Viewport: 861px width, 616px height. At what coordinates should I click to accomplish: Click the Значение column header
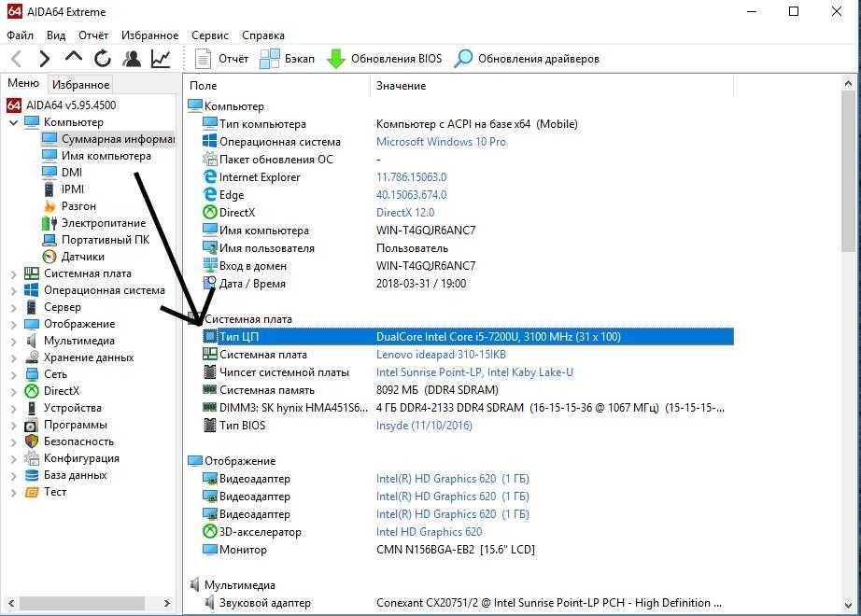tap(553, 86)
